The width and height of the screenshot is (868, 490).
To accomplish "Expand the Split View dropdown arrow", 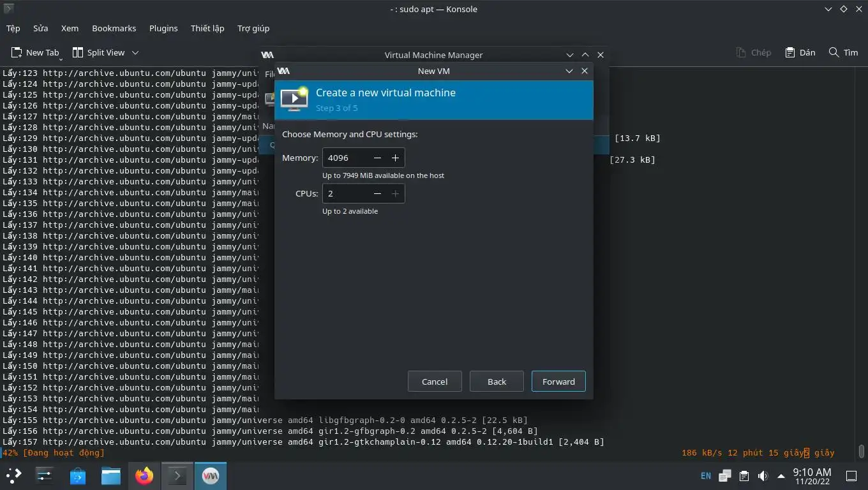I will pos(135,52).
